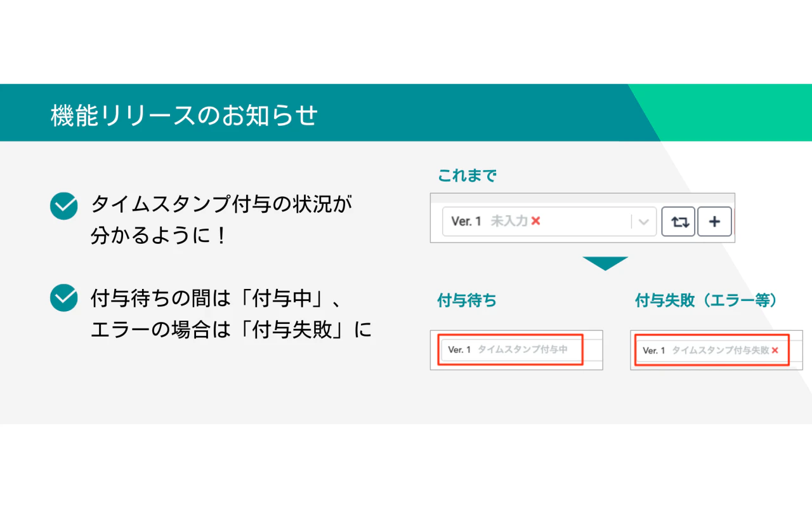Click checkmark icon beside タイムスタンプ付与の状況が
This screenshot has width=812, height=508.
point(63,206)
